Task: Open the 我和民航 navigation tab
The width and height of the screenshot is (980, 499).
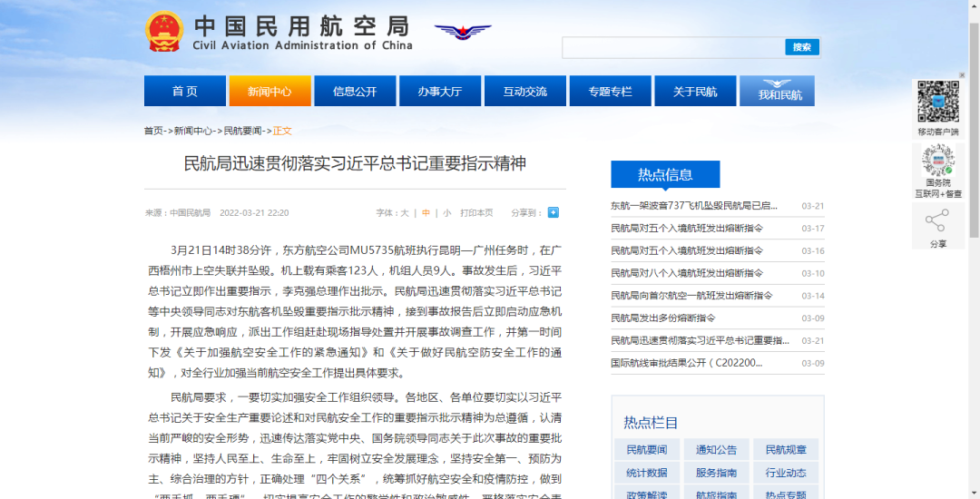Action: tap(778, 92)
